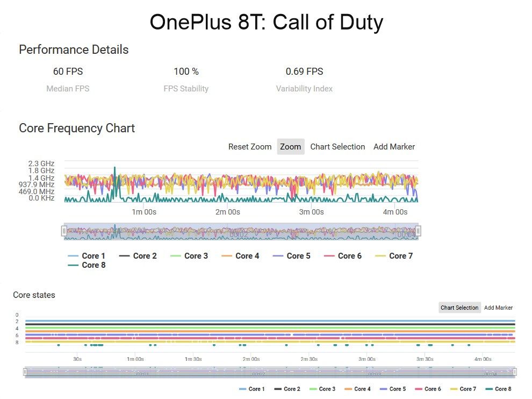
Task: Hide Core 7 in Core states legend
Action: tap(463, 389)
